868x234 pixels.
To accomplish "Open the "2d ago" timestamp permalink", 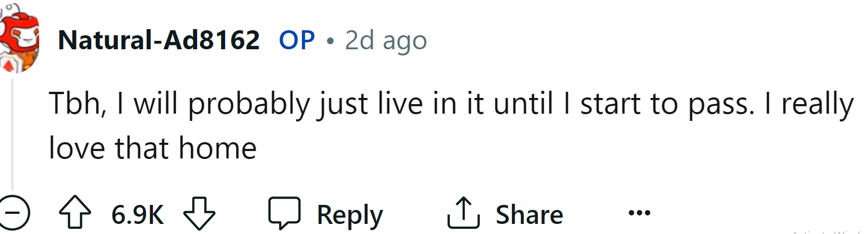I will pos(386,40).
